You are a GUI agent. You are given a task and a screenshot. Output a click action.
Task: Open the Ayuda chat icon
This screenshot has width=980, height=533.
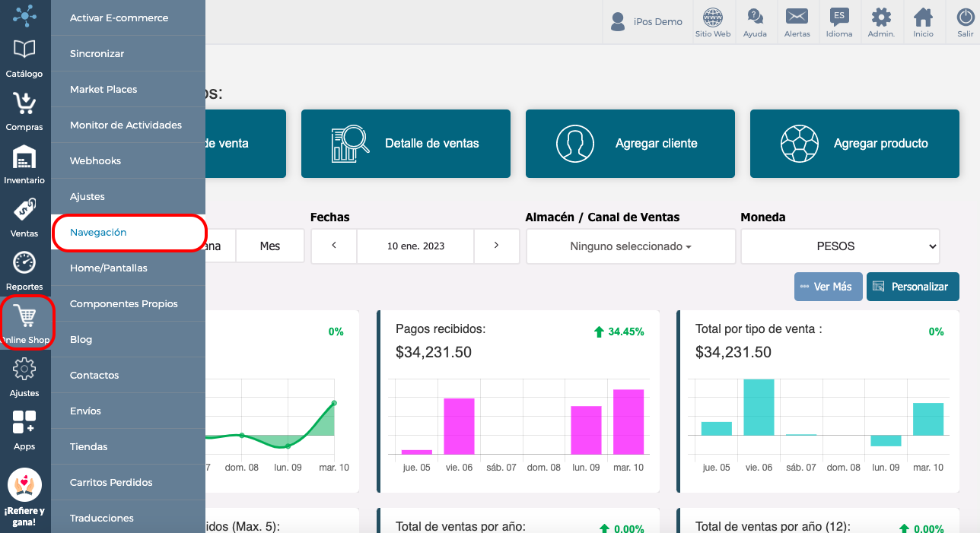coord(755,17)
